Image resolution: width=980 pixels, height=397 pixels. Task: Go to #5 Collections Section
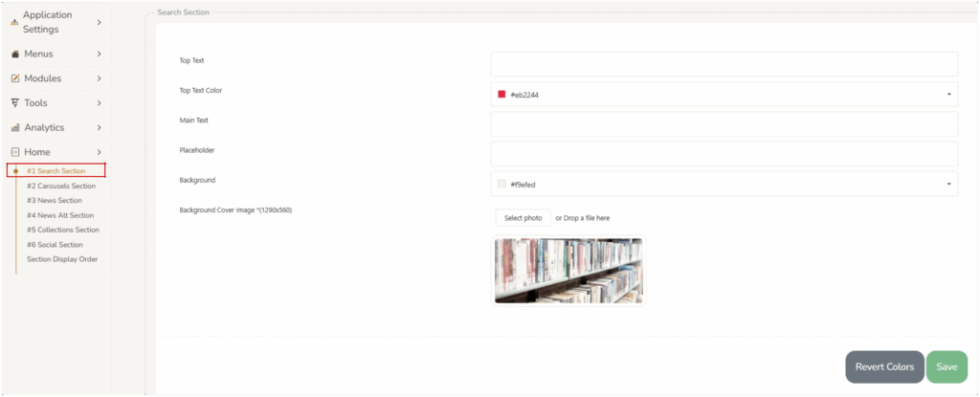(x=63, y=230)
